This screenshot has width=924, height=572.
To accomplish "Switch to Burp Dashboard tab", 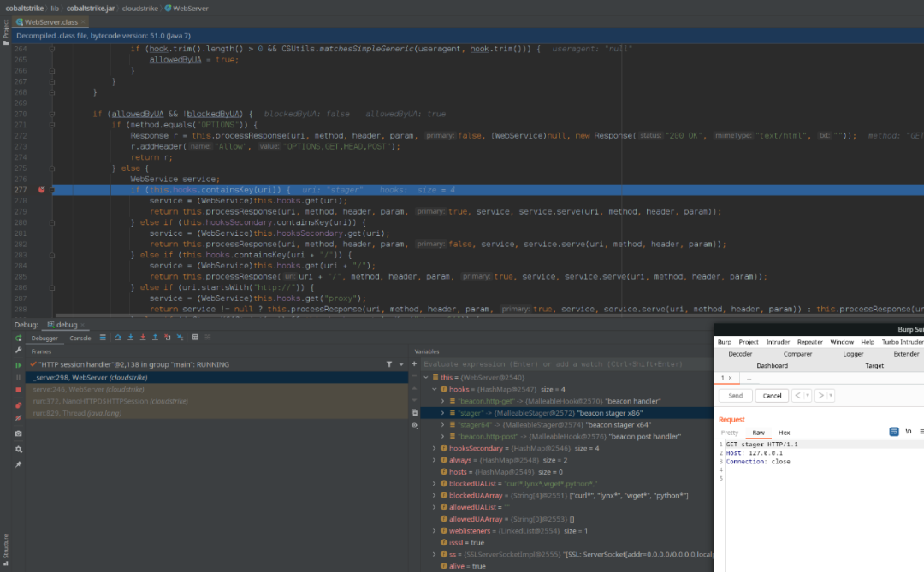I will pos(772,366).
